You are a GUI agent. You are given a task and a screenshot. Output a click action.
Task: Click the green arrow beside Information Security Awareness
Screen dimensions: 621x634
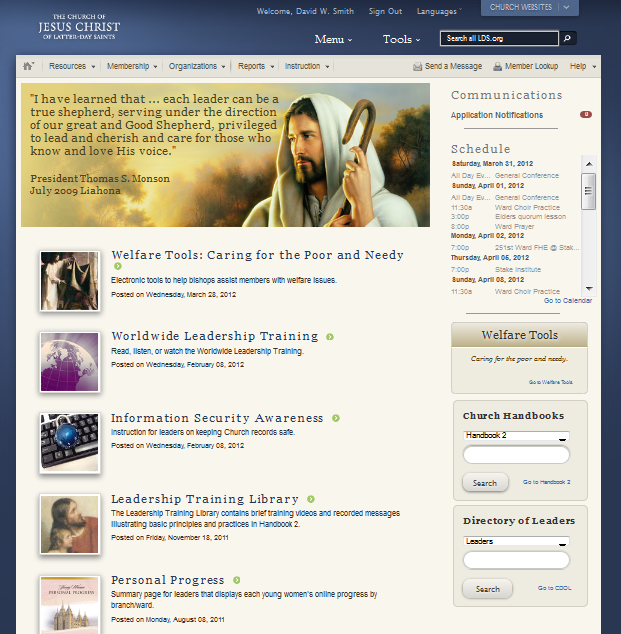336,418
